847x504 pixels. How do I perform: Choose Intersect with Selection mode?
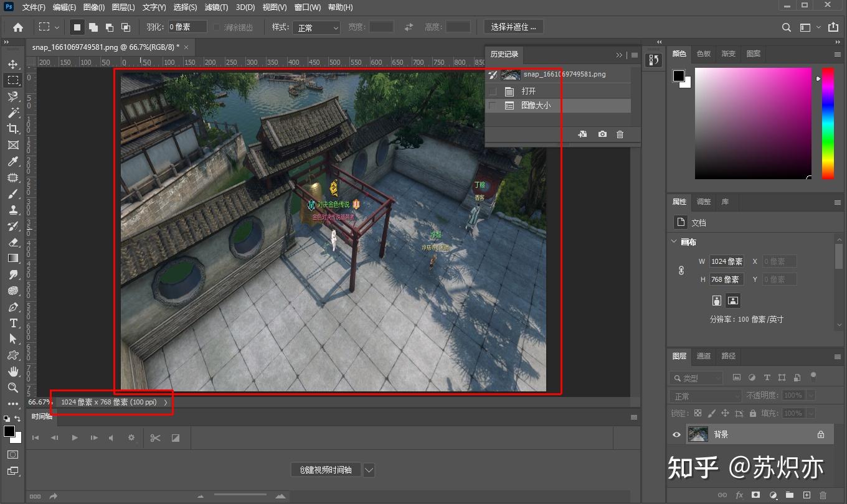point(126,27)
